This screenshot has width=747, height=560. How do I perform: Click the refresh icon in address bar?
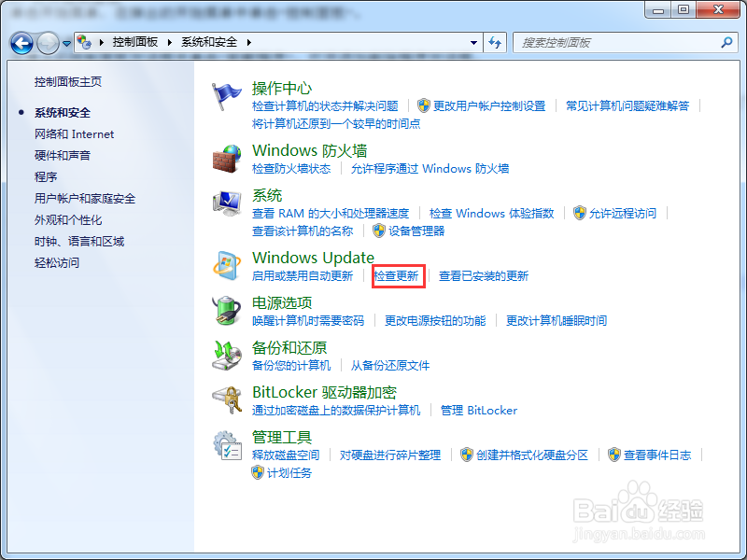tap(495, 42)
